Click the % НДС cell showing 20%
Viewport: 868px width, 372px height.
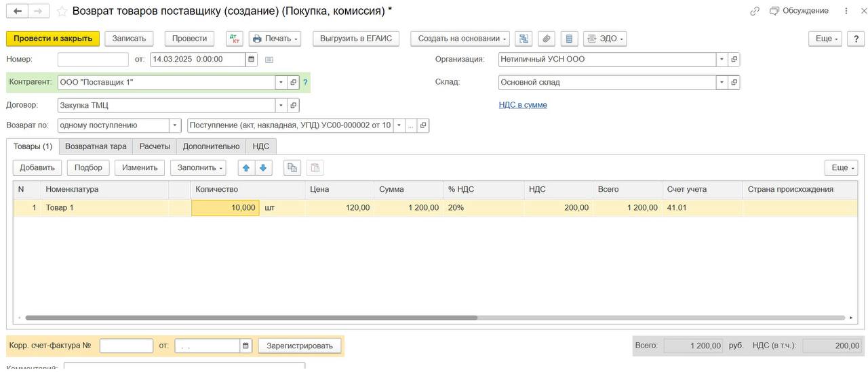click(484, 208)
